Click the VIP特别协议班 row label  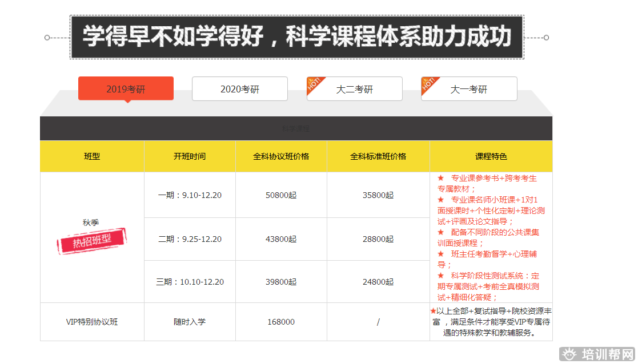[92, 322]
